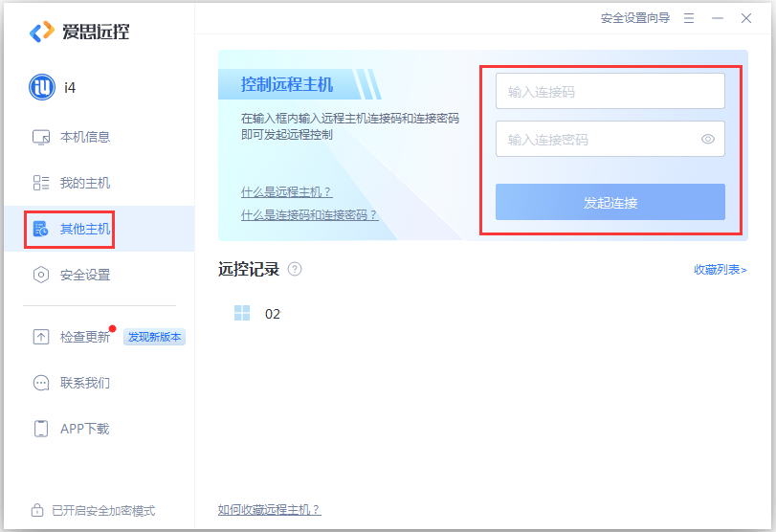
Task: Focus the 输入连接密码 input field
Action: coord(610,139)
